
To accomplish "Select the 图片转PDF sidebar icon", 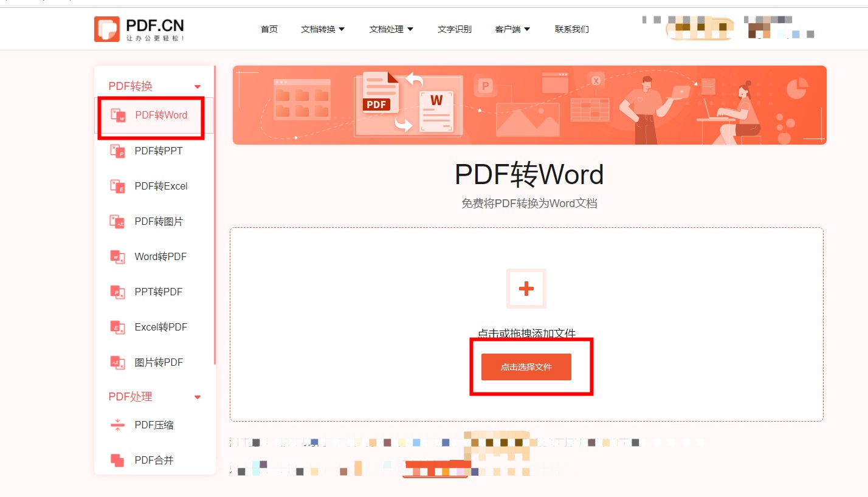I will [x=117, y=362].
